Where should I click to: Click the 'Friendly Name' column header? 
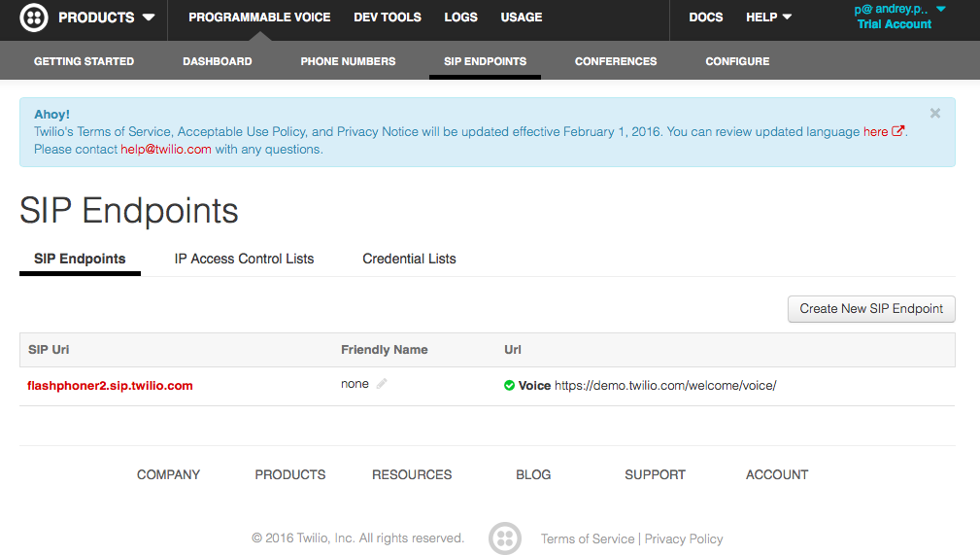click(385, 350)
